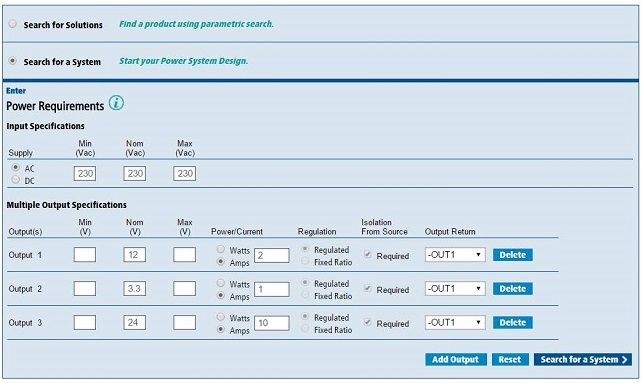The height and width of the screenshot is (383, 642).
Task: Focus the input Nom (Vac) field
Action: [x=135, y=173]
